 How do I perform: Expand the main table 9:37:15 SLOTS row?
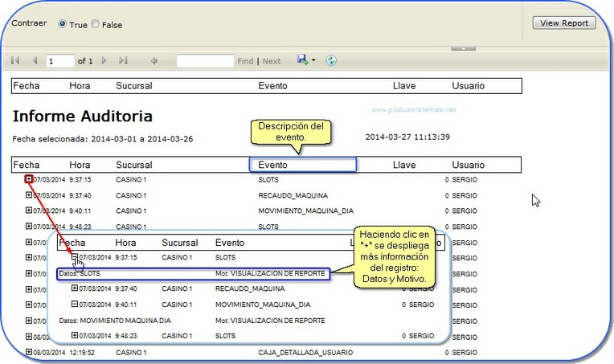[x=29, y=179]
